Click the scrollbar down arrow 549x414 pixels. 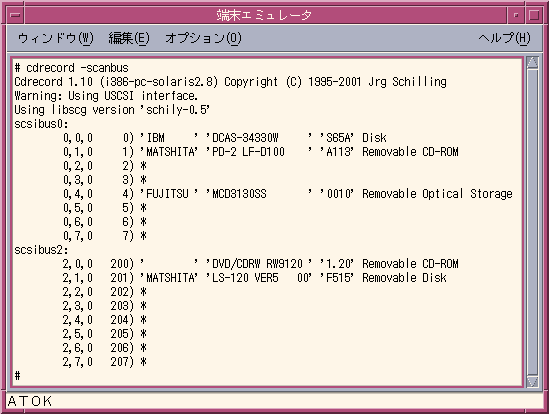click(533, 381)
